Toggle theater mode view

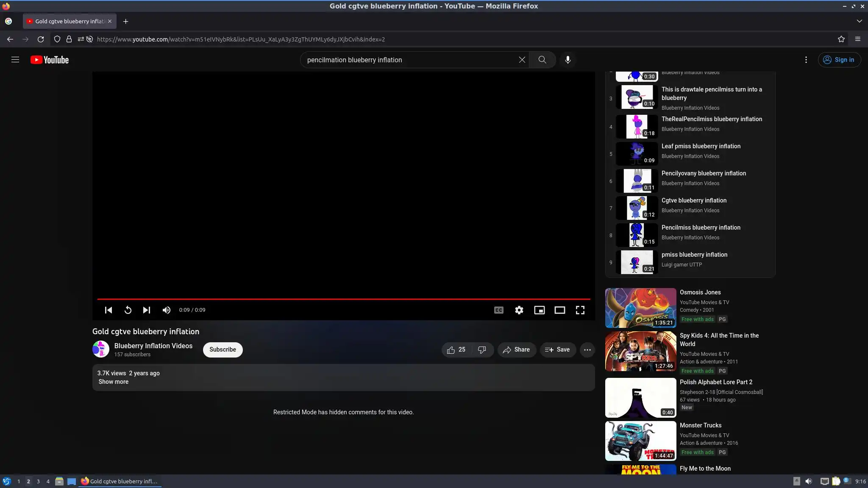click(560, 310)
